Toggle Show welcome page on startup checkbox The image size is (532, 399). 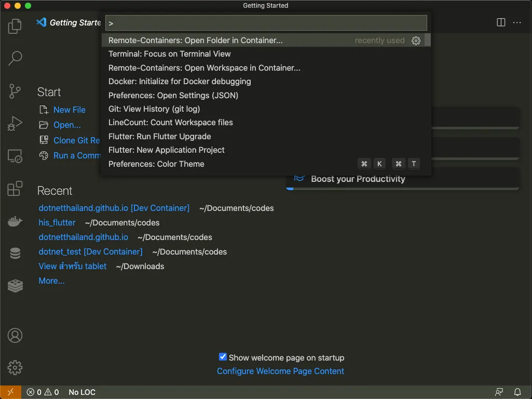point(223,356)
